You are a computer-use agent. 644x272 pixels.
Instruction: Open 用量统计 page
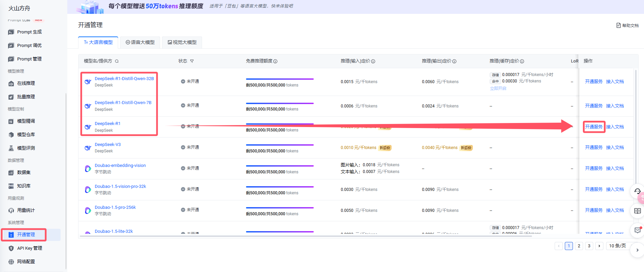click(26, 210)
